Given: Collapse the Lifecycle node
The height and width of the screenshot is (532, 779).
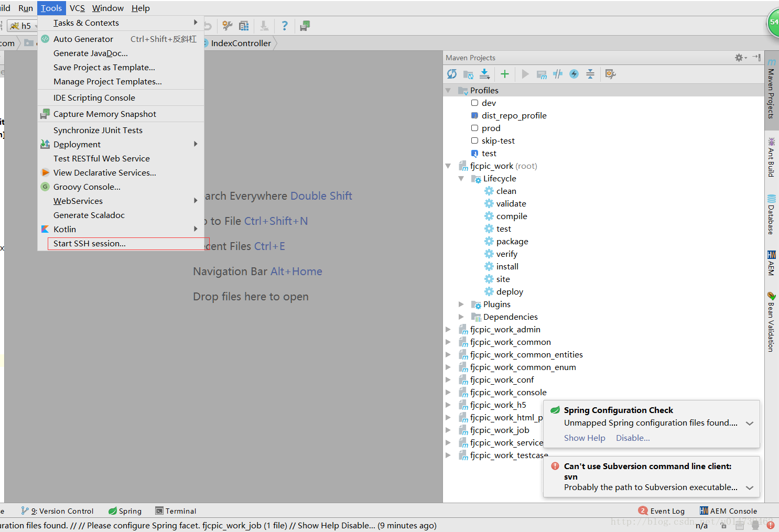Looking at the screenshot, I should (461, 178).
